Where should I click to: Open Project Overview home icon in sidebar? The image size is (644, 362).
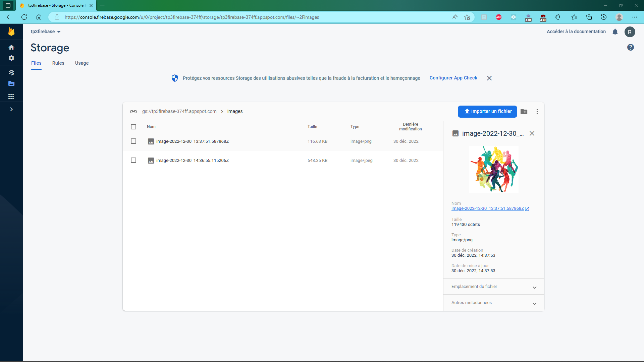coord(11,47)
